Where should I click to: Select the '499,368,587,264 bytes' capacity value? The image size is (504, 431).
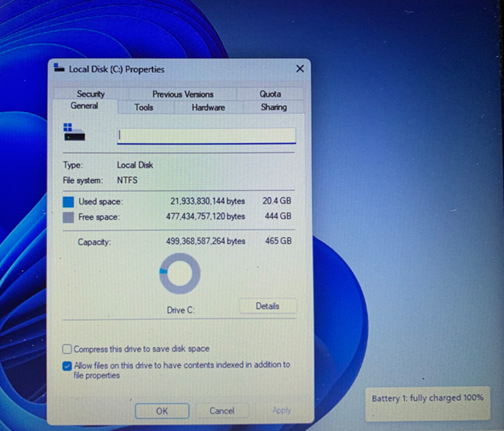(x=206, y=241)
